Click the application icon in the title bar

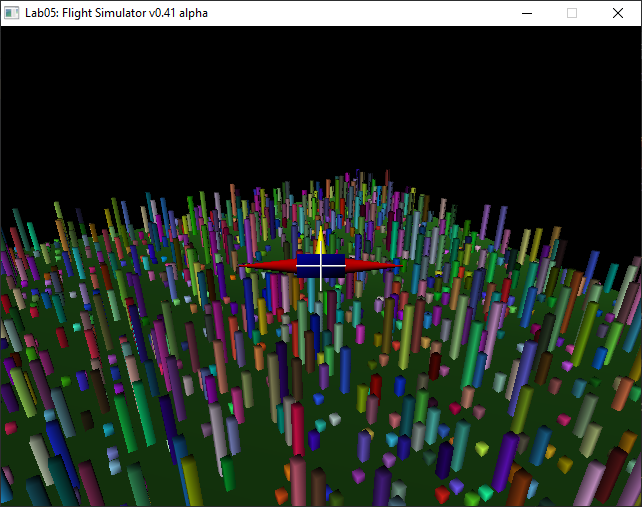tap(11, 13)
